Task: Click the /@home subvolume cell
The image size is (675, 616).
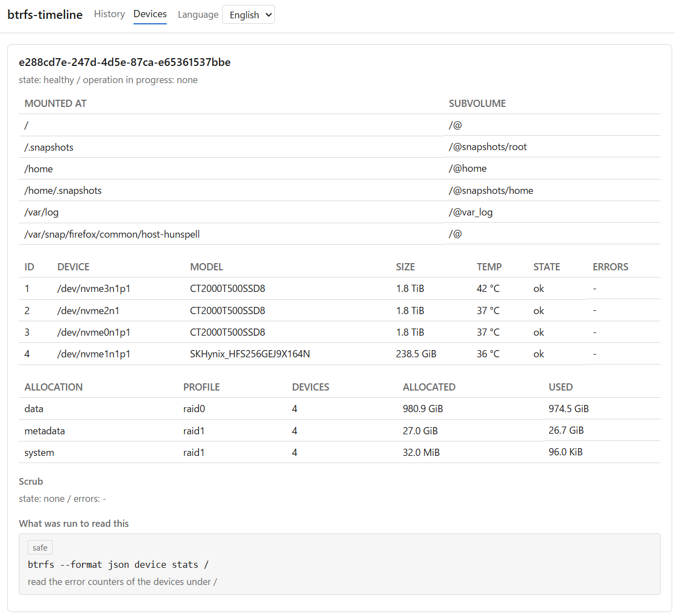Action: point(468,168)
